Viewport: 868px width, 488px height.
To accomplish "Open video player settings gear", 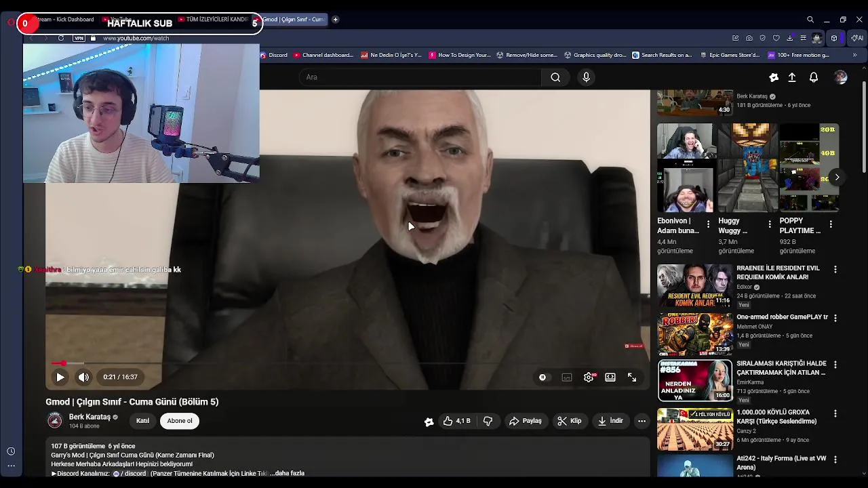I will [589, 378].
